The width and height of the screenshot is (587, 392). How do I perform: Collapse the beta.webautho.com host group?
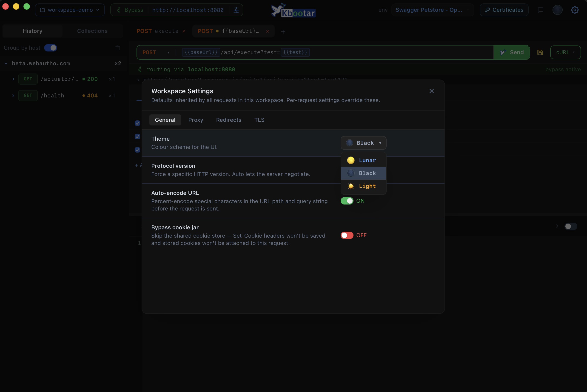coord(6,63)
